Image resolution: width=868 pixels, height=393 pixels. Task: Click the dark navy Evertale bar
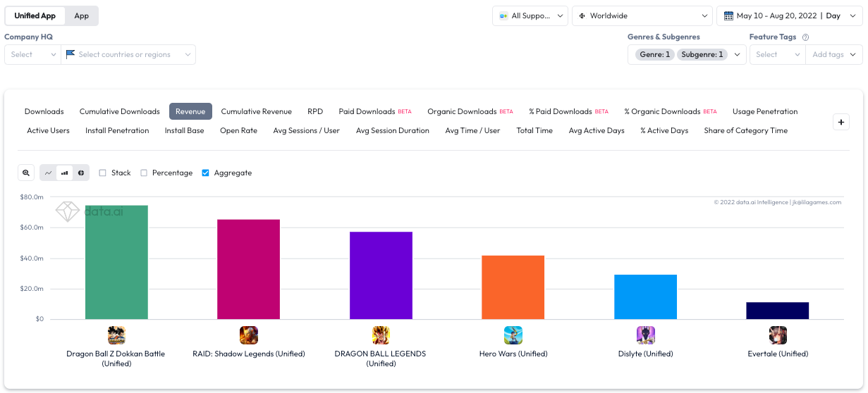[x=778, y=311]
